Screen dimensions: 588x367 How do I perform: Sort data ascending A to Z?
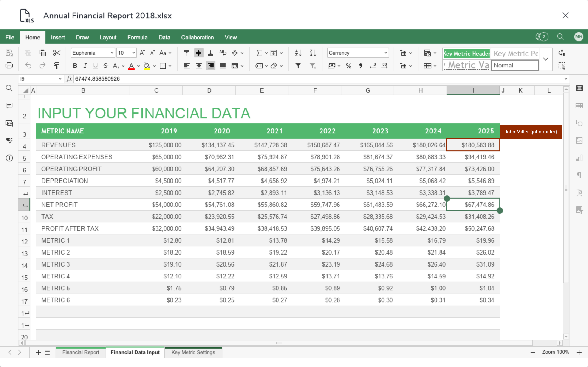pyautogui.click(x=298, y=53)
